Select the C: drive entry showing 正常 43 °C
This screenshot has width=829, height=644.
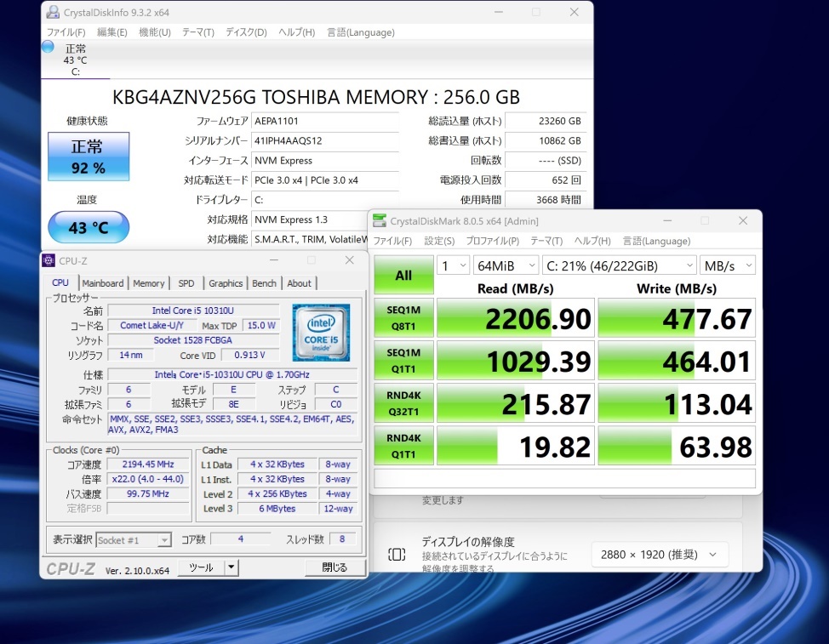(x=76, y=60)
